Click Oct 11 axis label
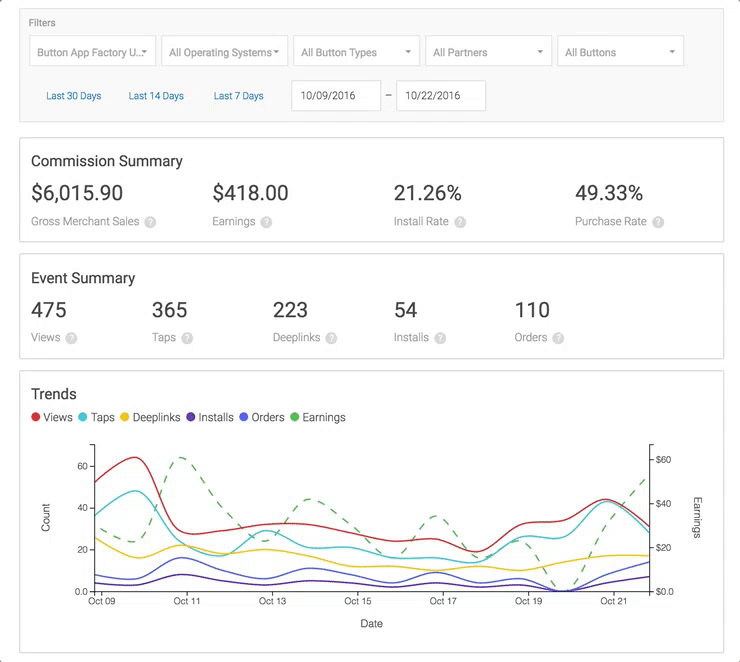The image size is (740, 662). (x=187, y=601)
